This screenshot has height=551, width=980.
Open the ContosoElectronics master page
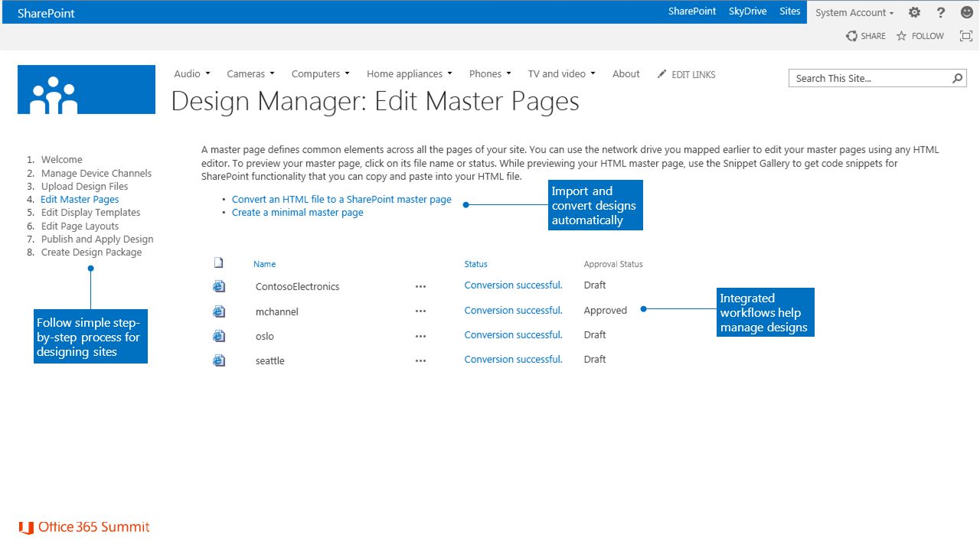coord(297,287)
